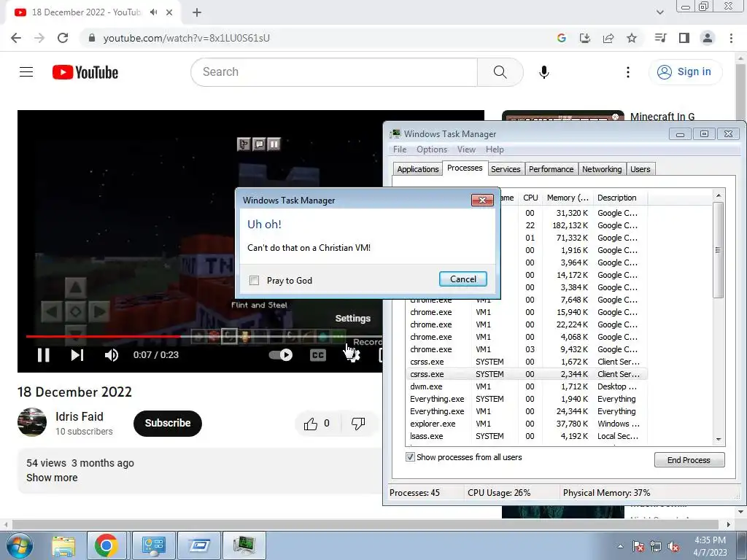Open Task Manager Options menu
The height and width of the screenshot is (560, 747).
pos(432,149)
